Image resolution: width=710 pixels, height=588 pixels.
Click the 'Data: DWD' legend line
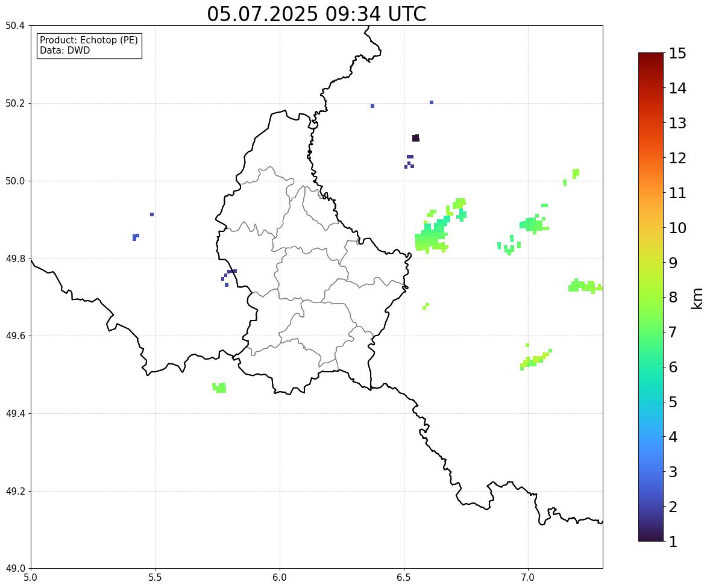pyautogui.click(x=64, y=50)
